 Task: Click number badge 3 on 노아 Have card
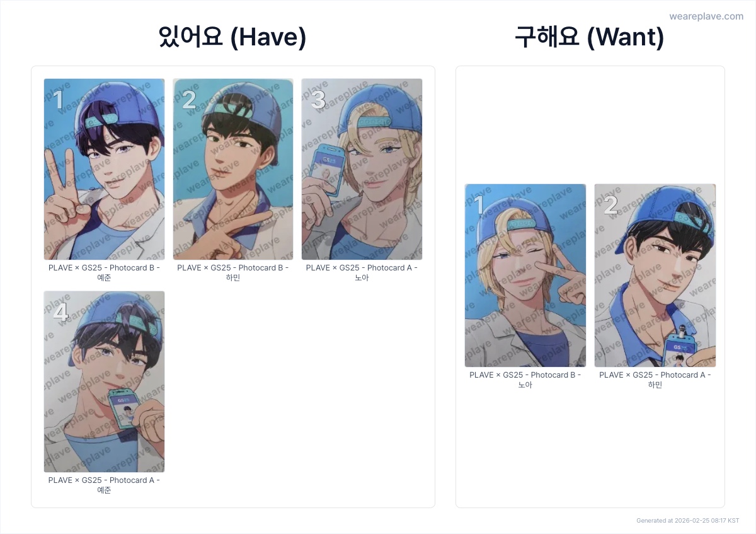pyautogui.click(x=318, y=100)
